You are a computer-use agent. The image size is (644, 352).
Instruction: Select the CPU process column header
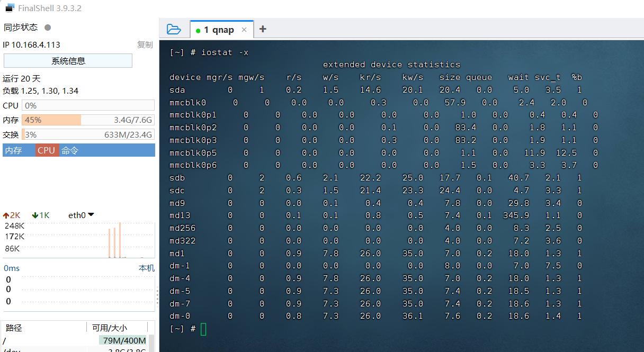pos(46,150)
